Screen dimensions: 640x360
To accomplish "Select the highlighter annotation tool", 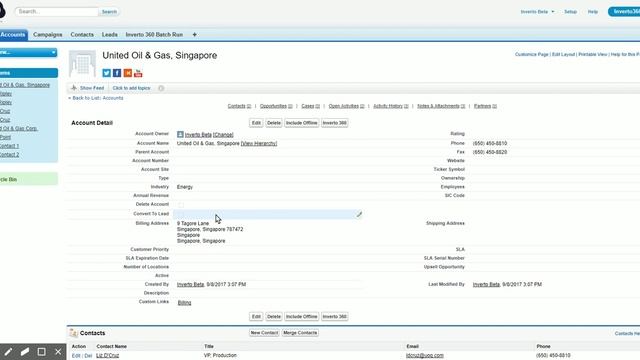I will (25, 351).
